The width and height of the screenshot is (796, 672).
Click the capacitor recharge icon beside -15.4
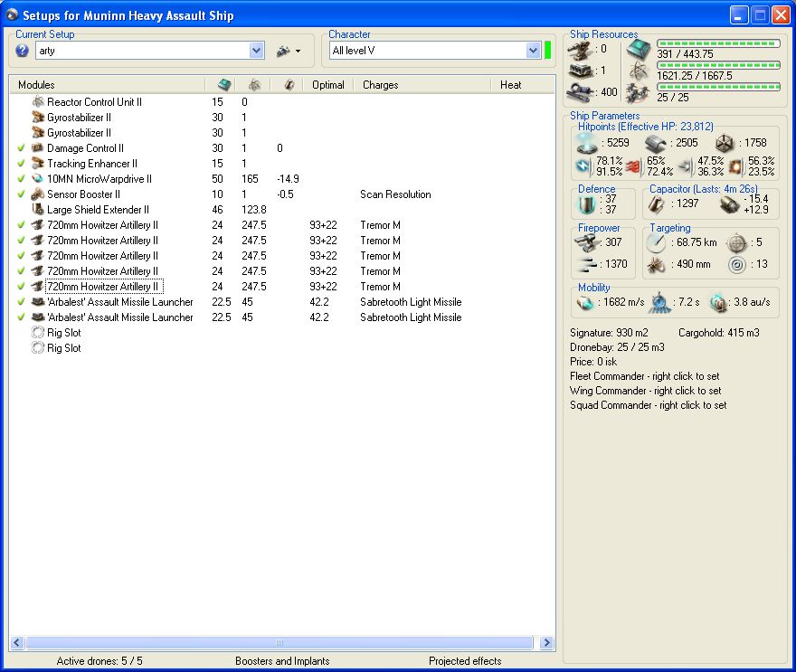pos(729,204)
